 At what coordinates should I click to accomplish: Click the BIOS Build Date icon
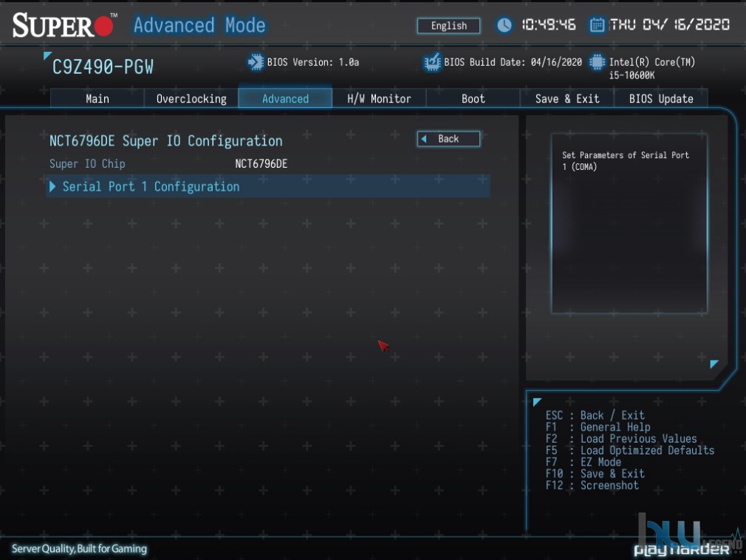[432, 62]
